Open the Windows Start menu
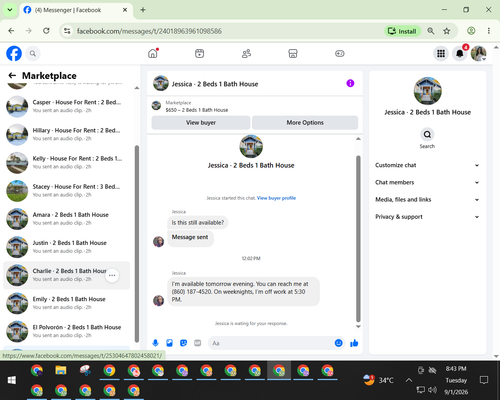The height and width of the screenshot is (400, 500). tap(12, 380)
